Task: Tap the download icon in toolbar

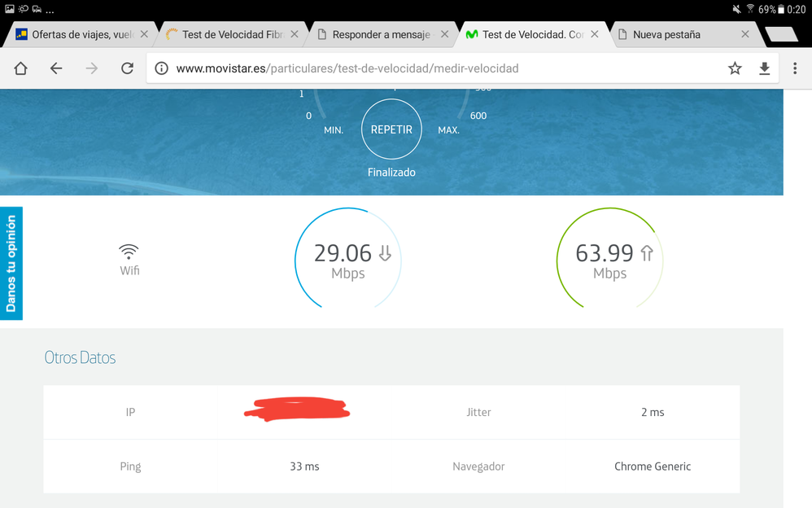Action: click(764, 68)
